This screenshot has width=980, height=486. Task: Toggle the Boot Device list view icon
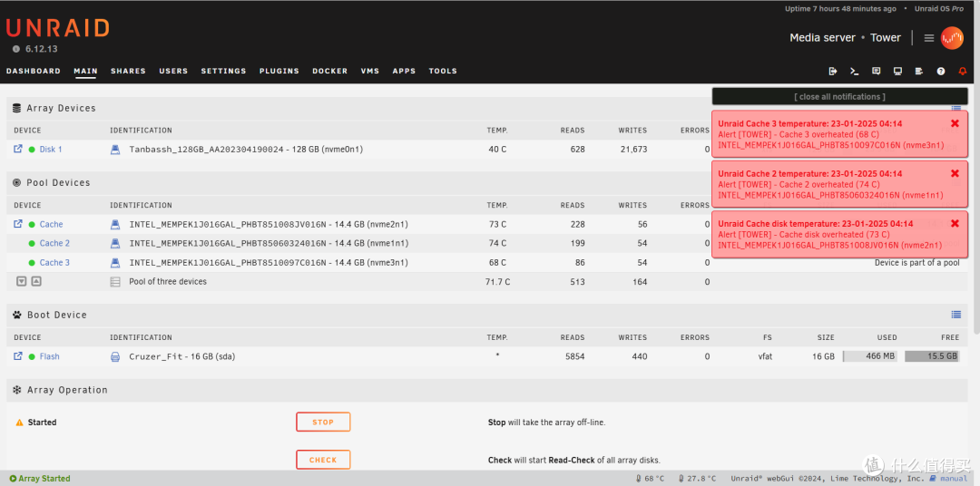(x=955, y=315)
